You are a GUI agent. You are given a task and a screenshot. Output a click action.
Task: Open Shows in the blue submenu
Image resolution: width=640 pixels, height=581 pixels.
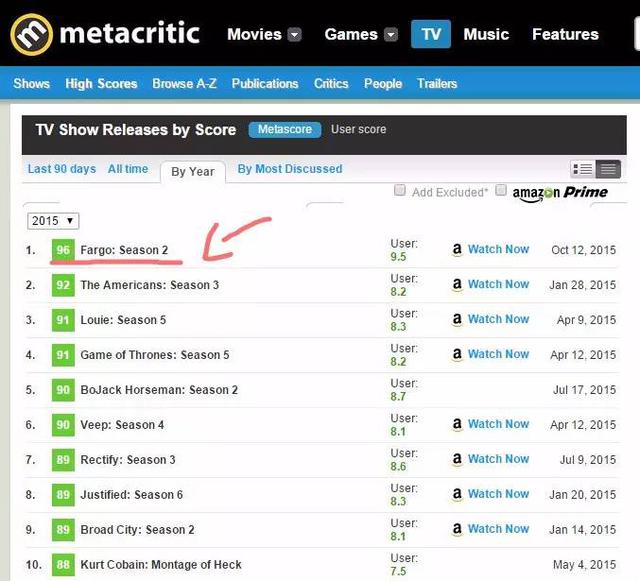pyautogui.click(x=31, y=84)
